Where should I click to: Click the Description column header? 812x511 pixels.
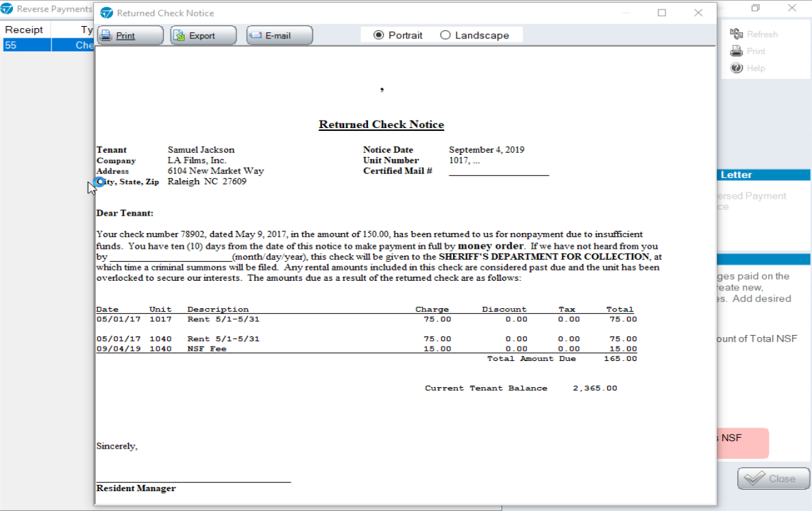point(218,309)
